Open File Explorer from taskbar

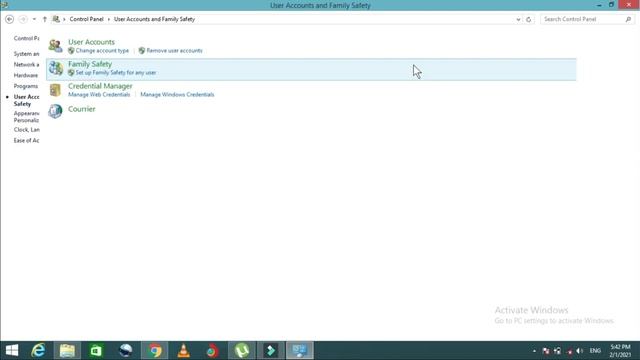67,350
